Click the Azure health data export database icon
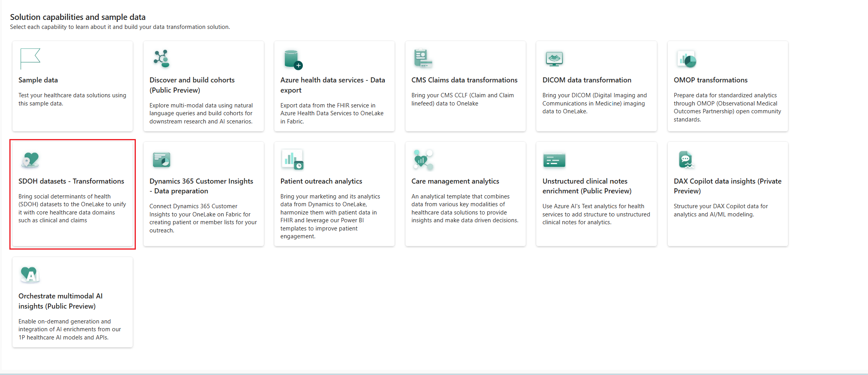Image resolution: width=868 pixels, height=375 pixels. [293, 59]
